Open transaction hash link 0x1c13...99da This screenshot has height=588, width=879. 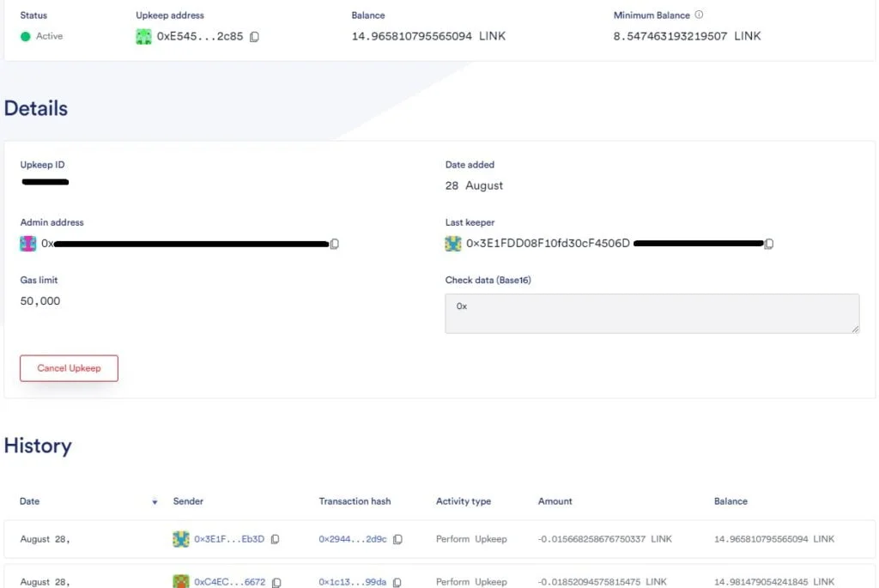point(353,582)
